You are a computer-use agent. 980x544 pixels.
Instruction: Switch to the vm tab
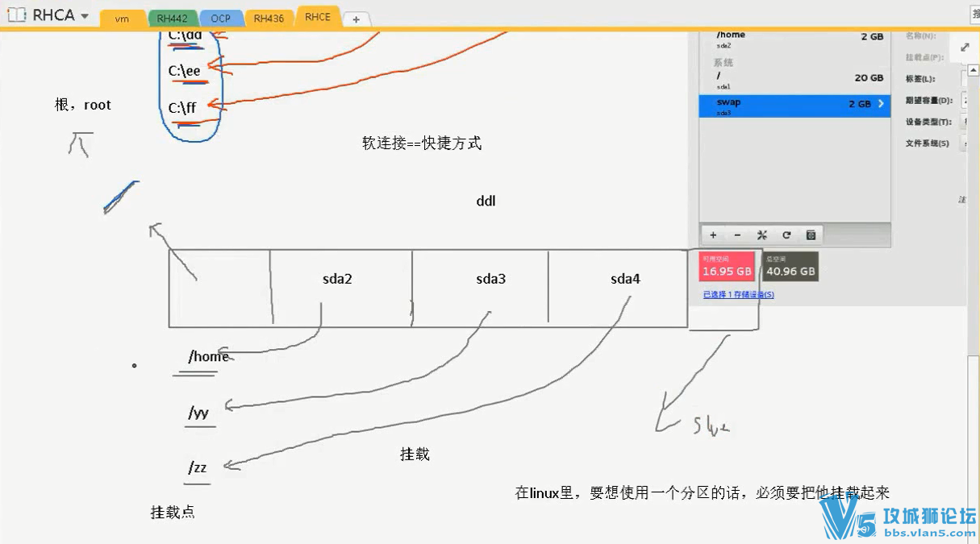[x=122, y=19]
